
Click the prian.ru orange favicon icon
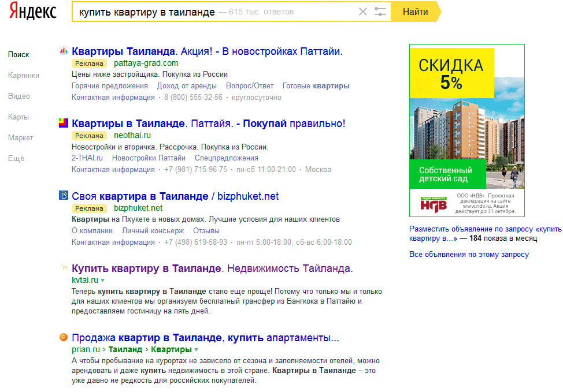coord(64,337)
